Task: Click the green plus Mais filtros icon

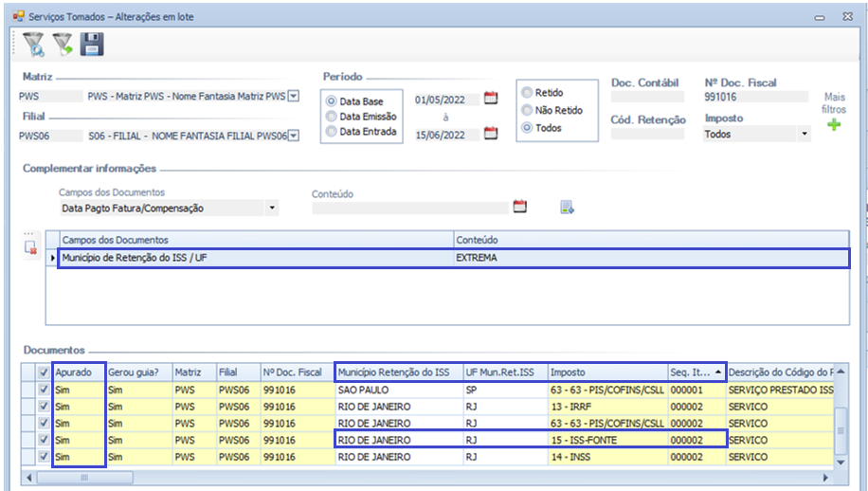Action: (834, 124)
